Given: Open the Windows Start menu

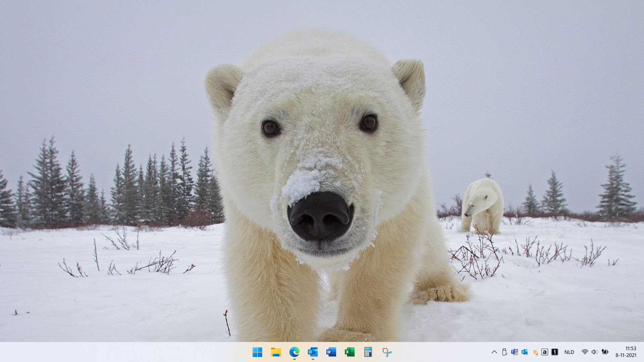Looking at the screenshot, I should 257,352.
